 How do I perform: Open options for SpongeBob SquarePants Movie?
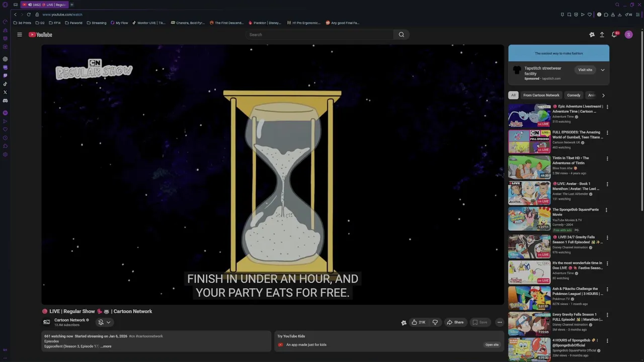click(x=606, y=210)
